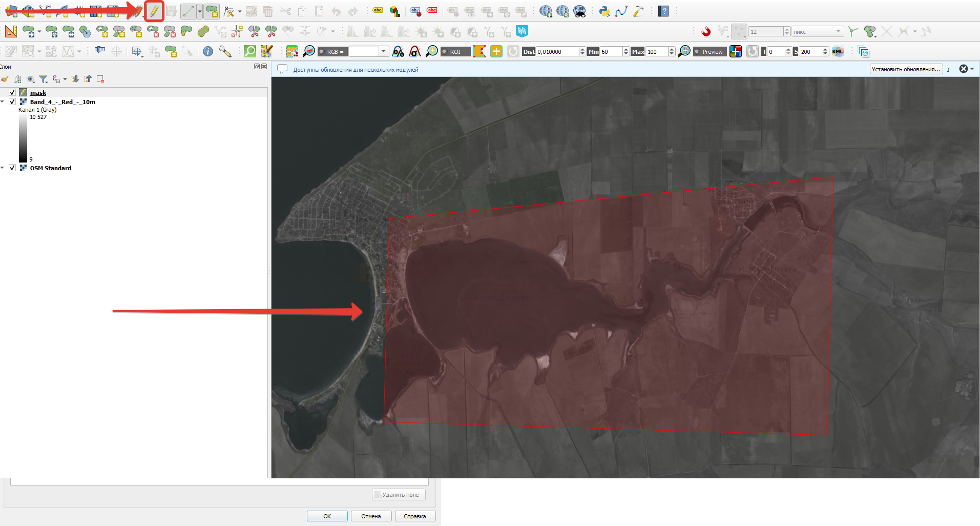Toggle the ROI display button

tap(455, 51)
